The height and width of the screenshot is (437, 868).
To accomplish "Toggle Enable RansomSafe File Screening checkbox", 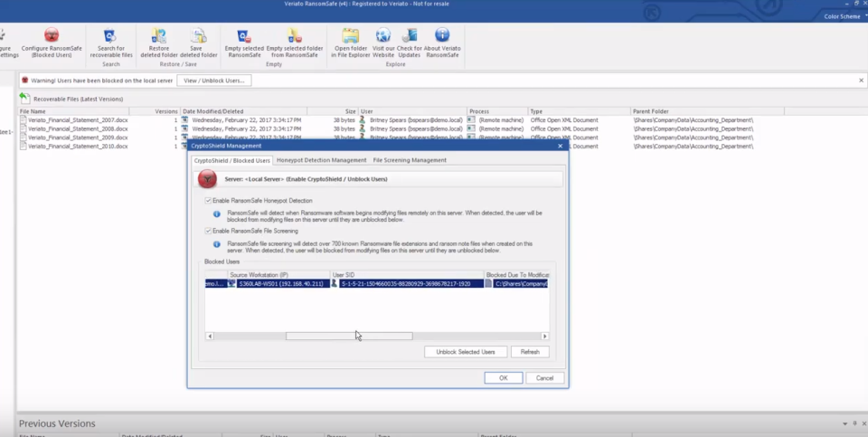I will [x=208, y=231].
